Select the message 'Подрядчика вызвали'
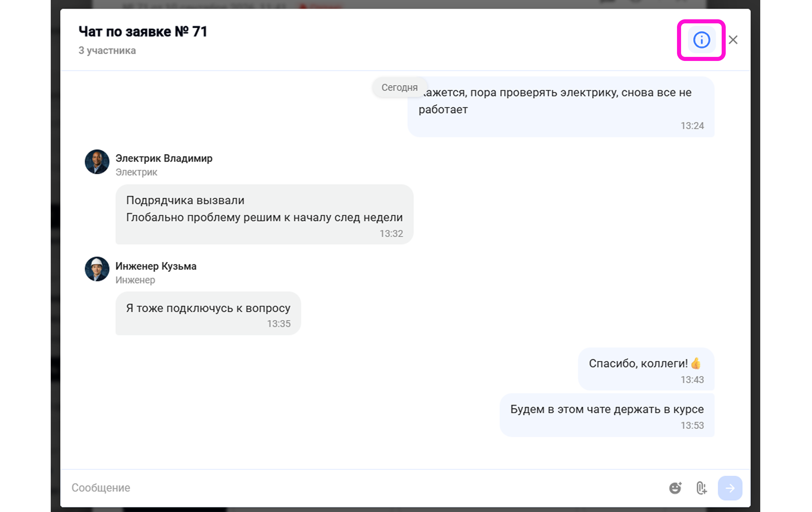The width and height of the screenshot is (812, 512). tap(185, 200)
